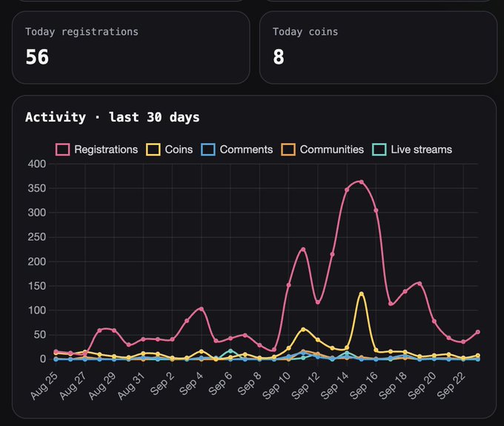Click the Registrations point above Sep 11 peak
The image size is (504, 426).
pyautogui.click(x=303, y=250)
